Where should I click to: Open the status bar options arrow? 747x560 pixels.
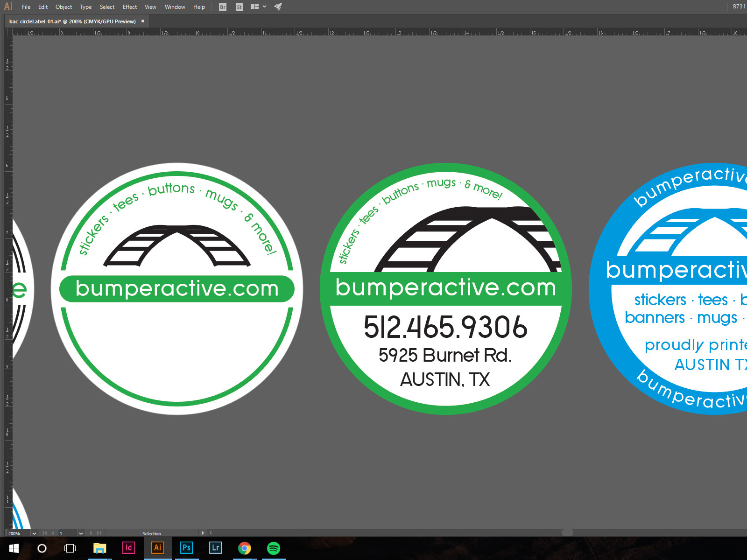(x=203, y=533)
